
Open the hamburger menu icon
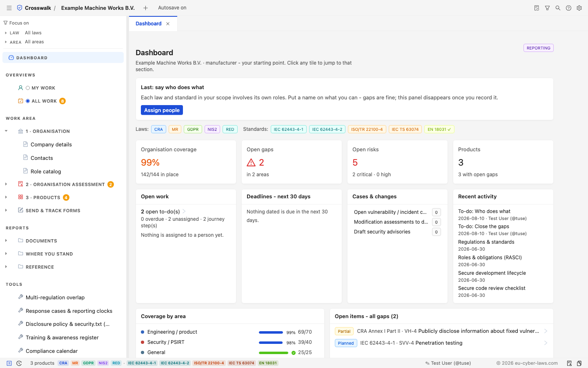click(x=9, y=8)
